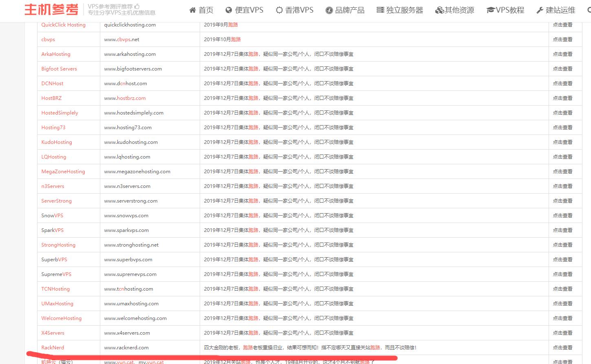Click the hostbrz.com domain link

tap(131, 98)
